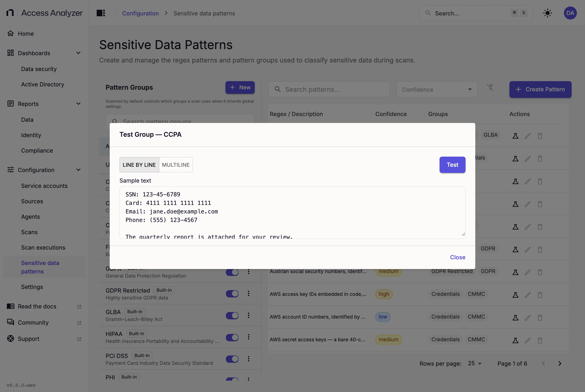
Task: Click the external link icon beside Community
Action: [79, 323]
